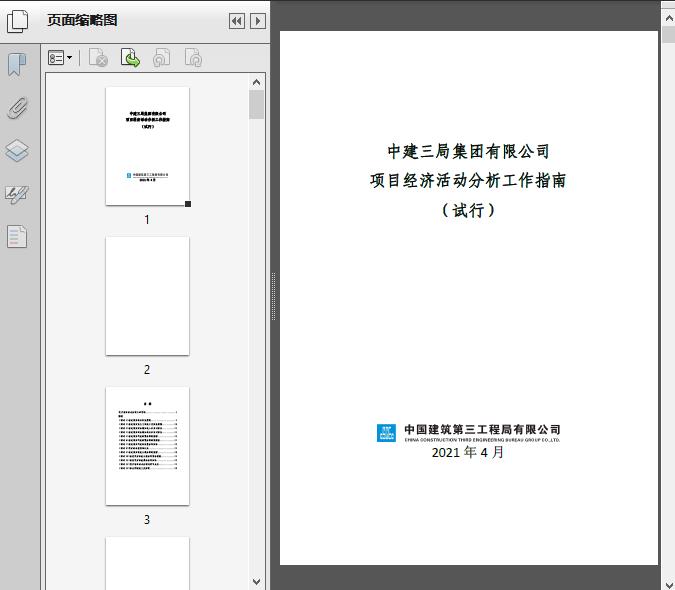The height and width of the screenshot is (590, 675).
Task: Open the thumbnail options dropdown menu
Action: tap(60, 58)
